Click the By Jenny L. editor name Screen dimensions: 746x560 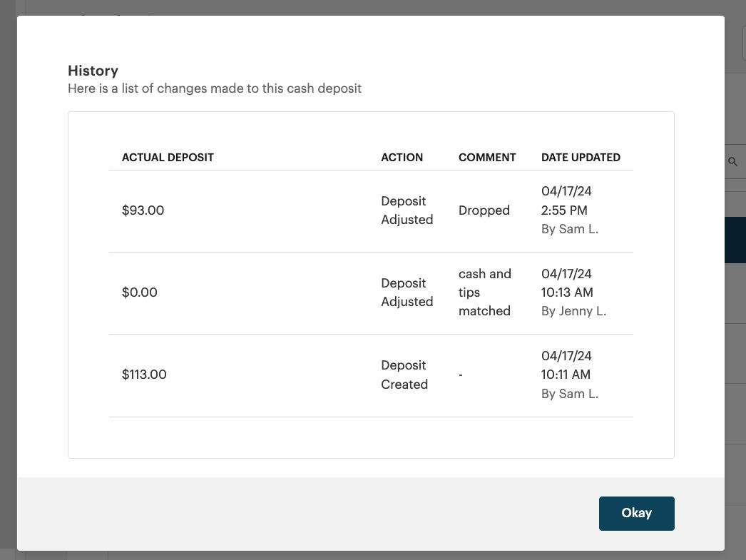(x=573, y=310)
